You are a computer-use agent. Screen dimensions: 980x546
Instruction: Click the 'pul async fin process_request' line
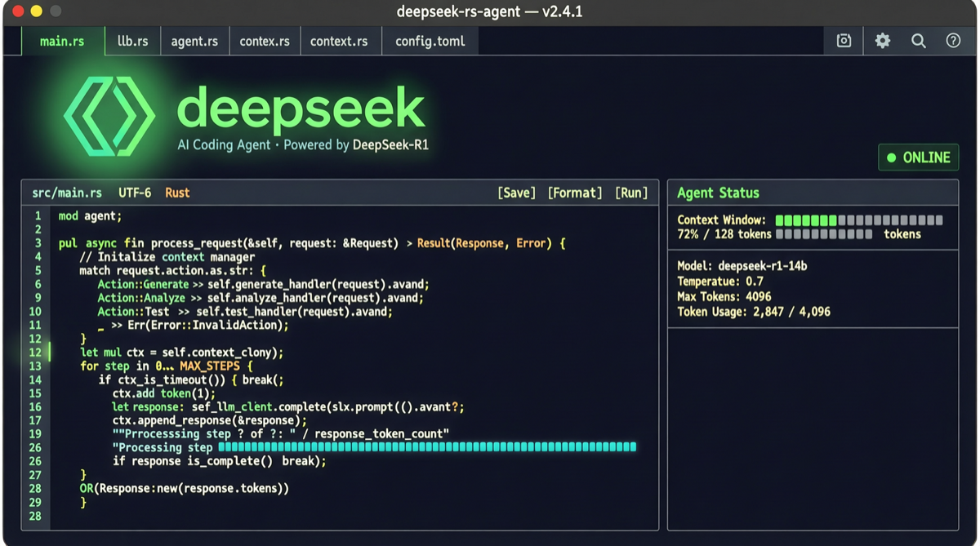(312, 243)
